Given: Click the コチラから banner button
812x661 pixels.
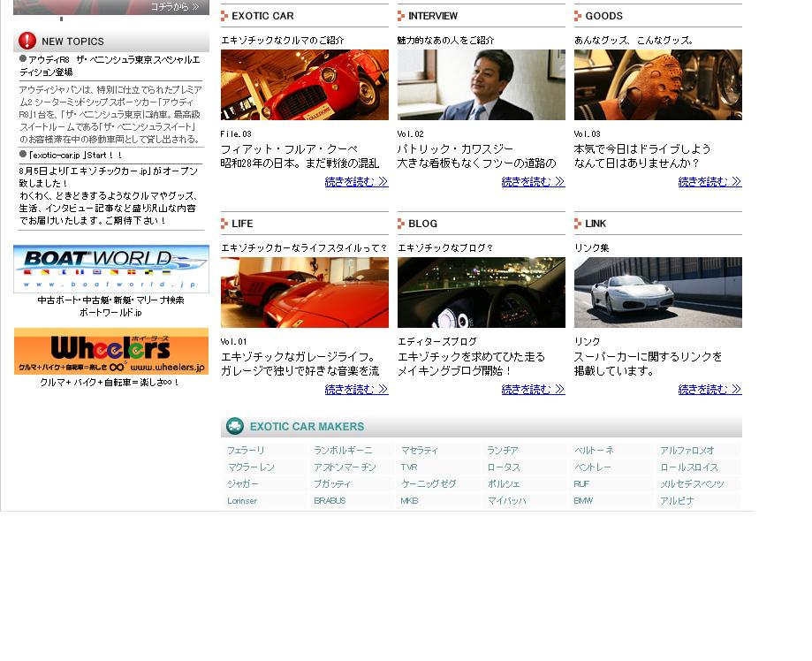Looking at the screenshot, I should tap(174, 7).
